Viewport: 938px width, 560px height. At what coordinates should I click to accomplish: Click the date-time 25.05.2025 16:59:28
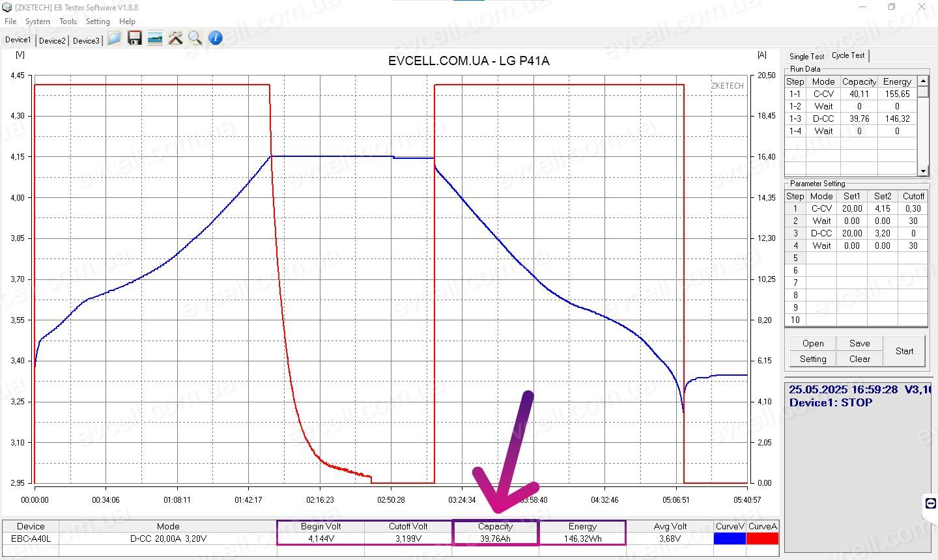click(844, 389)
